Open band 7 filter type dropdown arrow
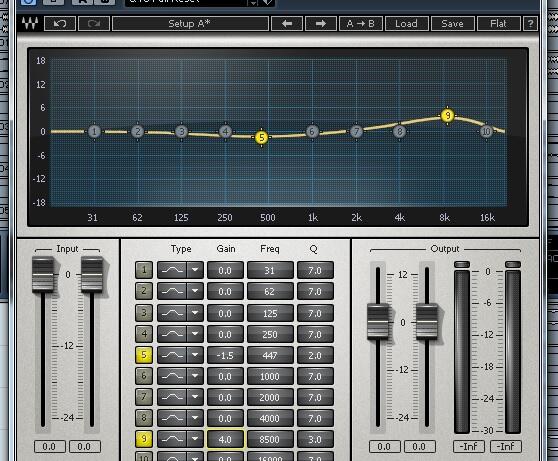558x461 pixels. coord(195,397)
